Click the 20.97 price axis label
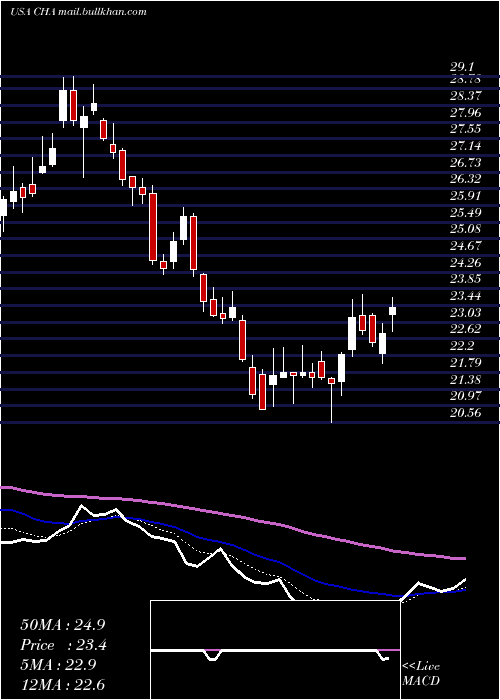 [466, 396]
